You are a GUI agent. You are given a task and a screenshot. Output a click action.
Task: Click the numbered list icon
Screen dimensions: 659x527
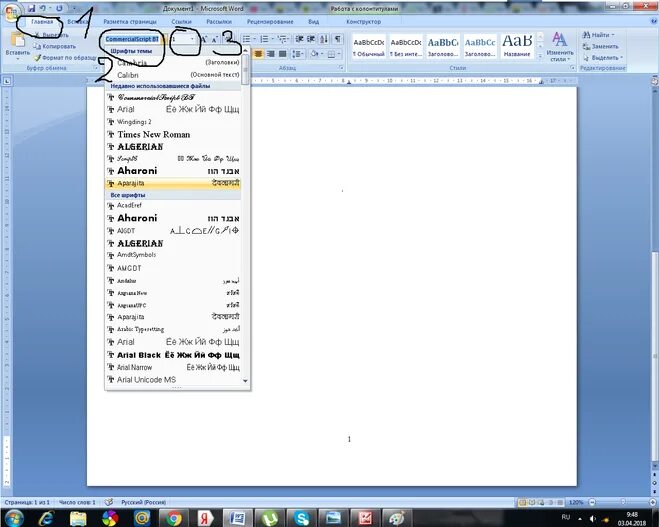coord(264,39)
